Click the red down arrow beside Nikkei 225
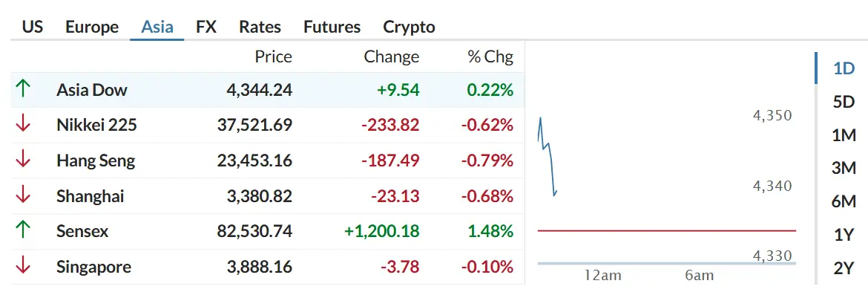The height and width of the screenshot is (295, 868). 23,125
